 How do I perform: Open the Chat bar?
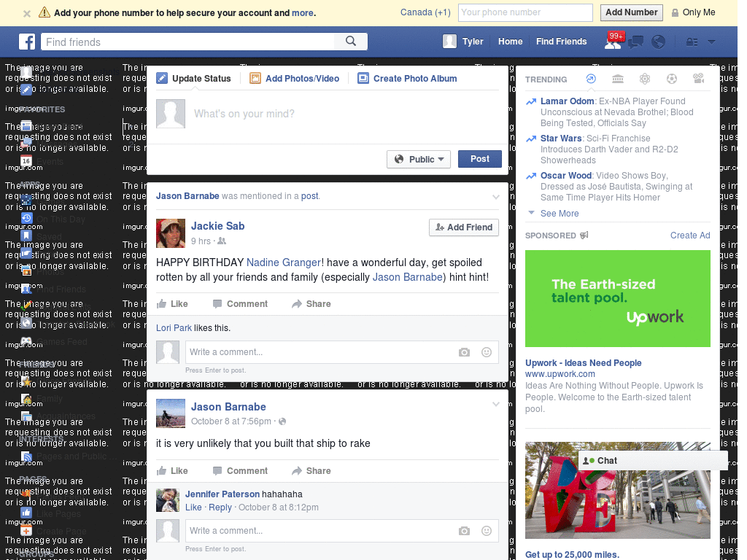[x=653, y=461]
